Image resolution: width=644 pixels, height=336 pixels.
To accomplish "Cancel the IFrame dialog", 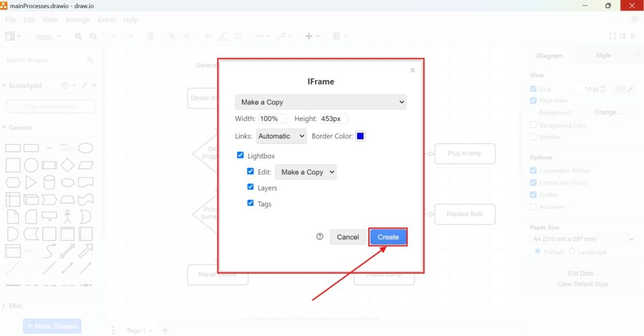I will (x=347, y=237).
